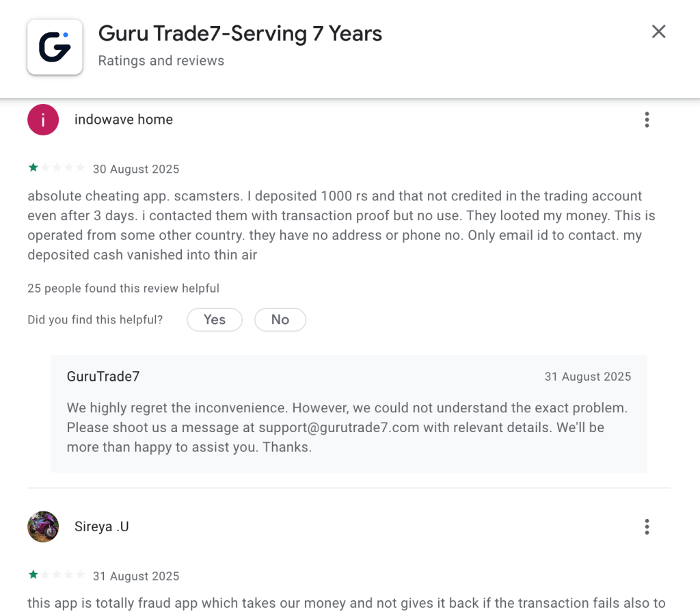Click the GuruTrade7 developer reply name
The image size is (700, 616).
click(x=103, y=377)
